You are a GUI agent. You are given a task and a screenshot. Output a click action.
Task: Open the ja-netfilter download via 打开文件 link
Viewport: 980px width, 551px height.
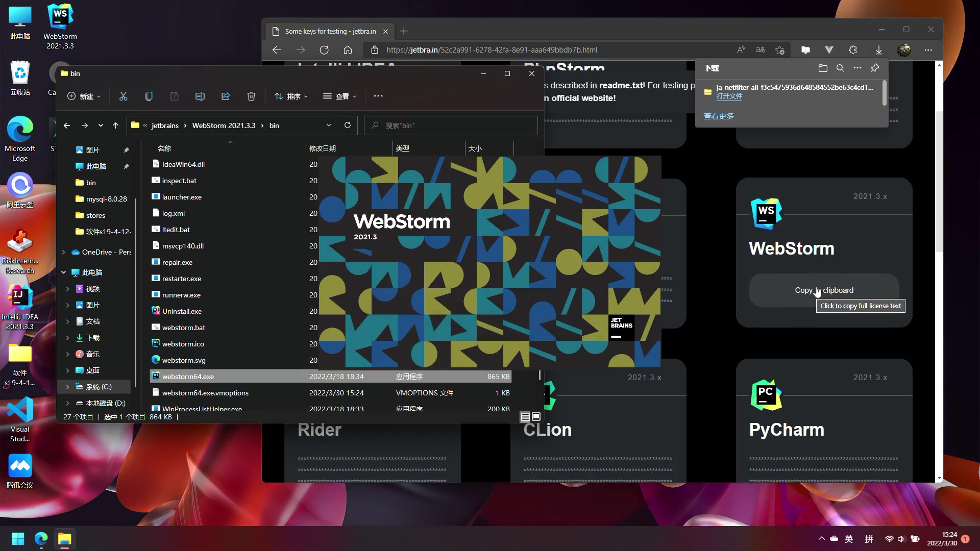pyautogui.click(x=729, y=96)
